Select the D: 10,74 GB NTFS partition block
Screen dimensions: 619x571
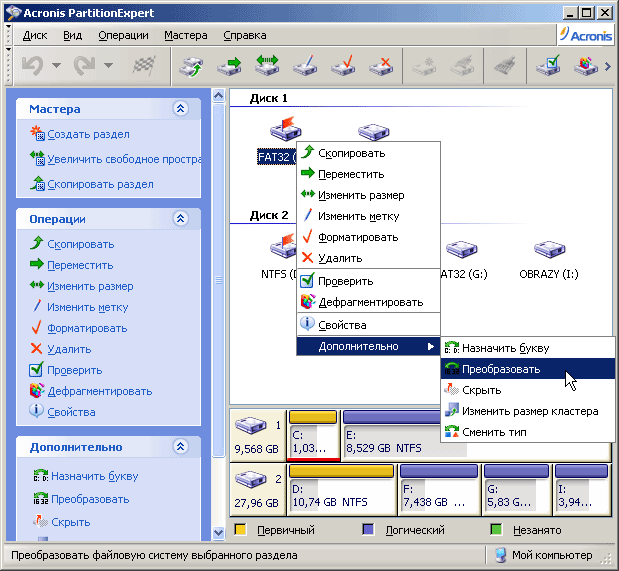(342, 490)
